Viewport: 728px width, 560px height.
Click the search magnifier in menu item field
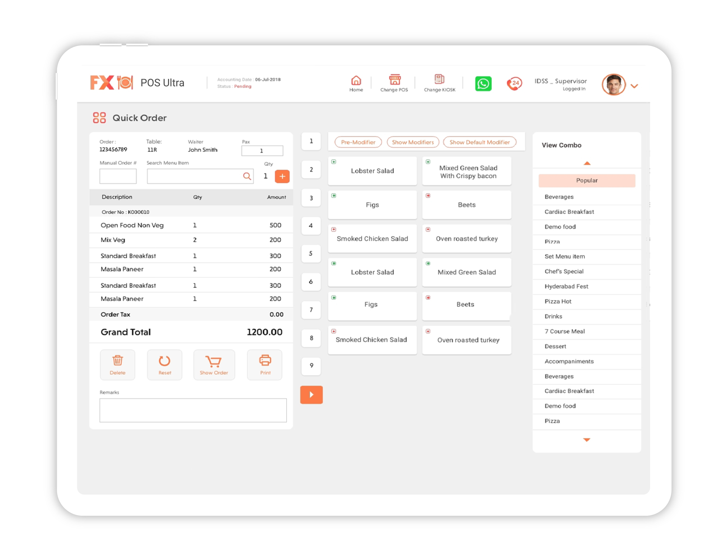click(x=247, y=176)
